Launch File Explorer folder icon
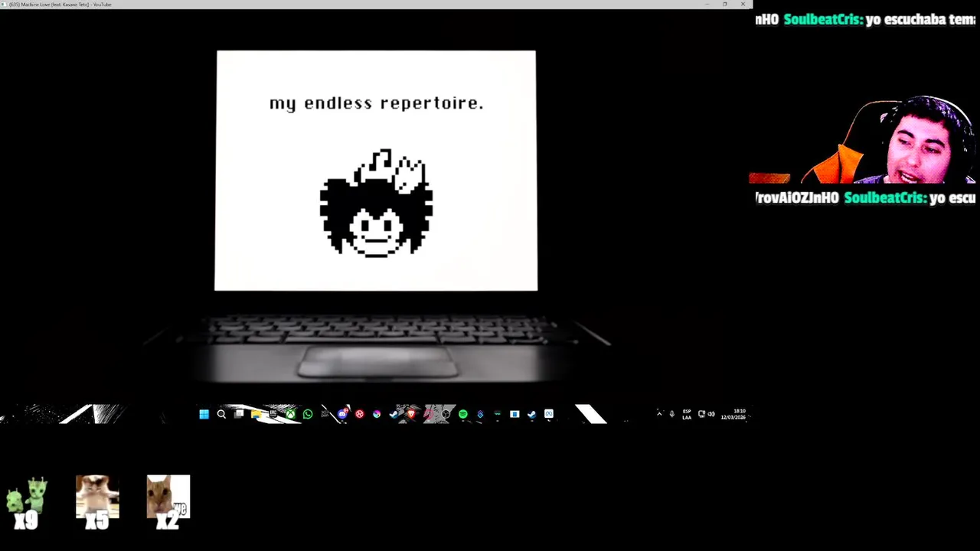980x551 pixels. click(256, 414)
